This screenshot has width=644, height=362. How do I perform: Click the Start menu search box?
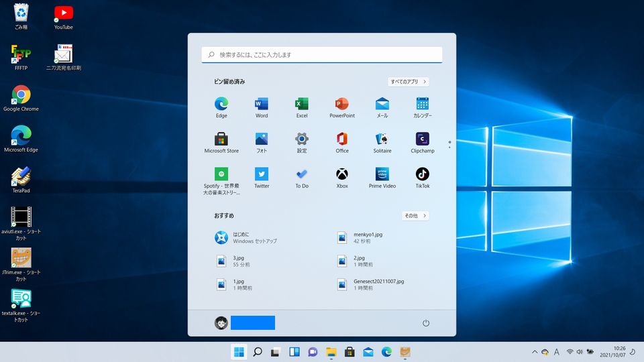[x=322, y=55]
